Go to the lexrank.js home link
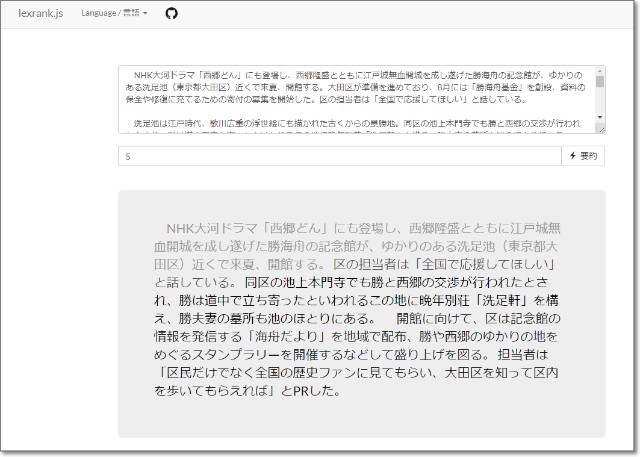640x457 pixels. [42, 14]
